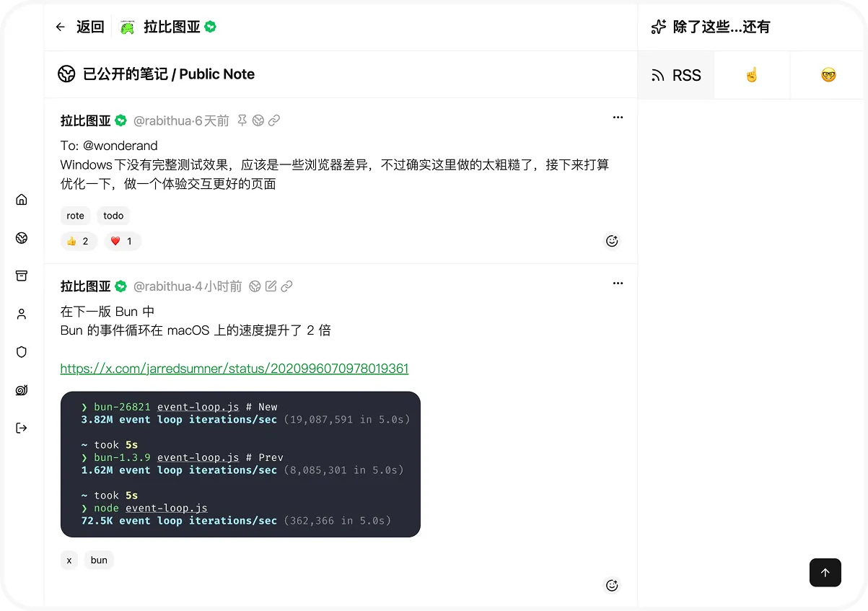Open the three-dot menu on the first note
Screen dimensions: 868x611
tap(618, 118)
